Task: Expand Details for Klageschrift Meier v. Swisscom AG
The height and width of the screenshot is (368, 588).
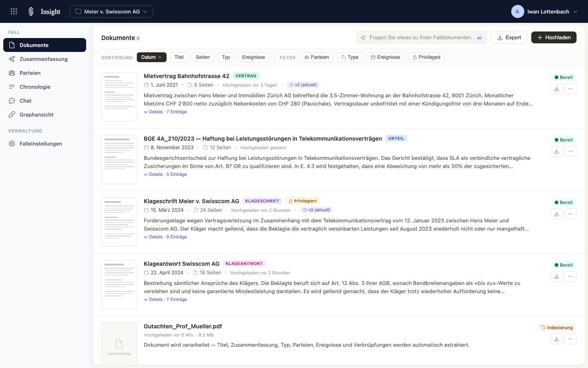Action: tap(165, 237)
